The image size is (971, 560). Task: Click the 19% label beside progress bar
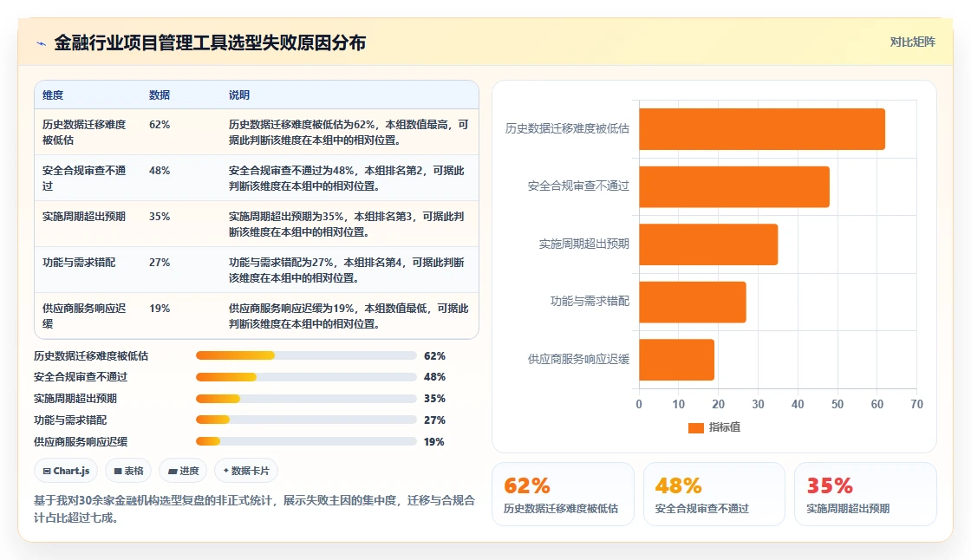coord(434,442)
